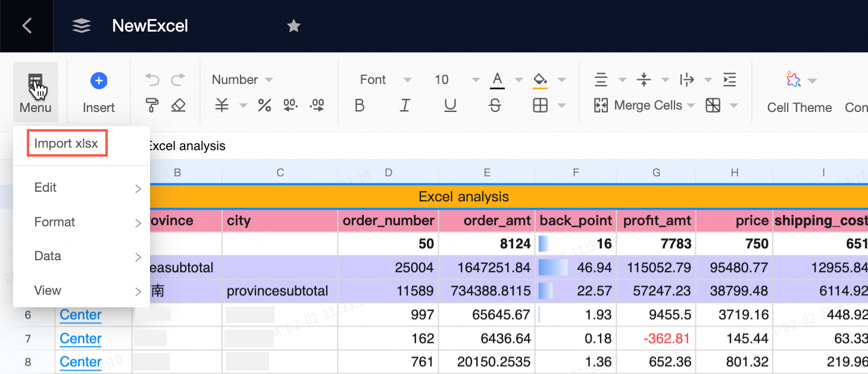
Task: Click the back arrow in header
Action: pos(27,26)
